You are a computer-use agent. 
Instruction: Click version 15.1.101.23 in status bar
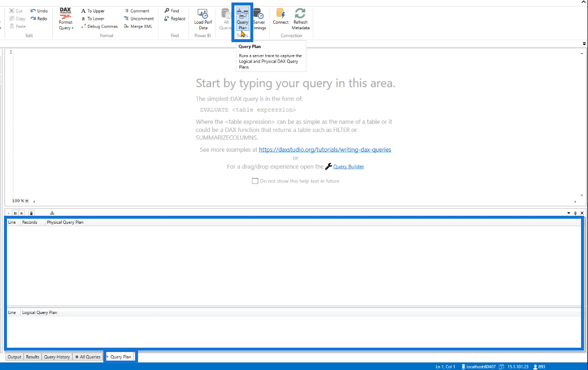click(517, 367)
